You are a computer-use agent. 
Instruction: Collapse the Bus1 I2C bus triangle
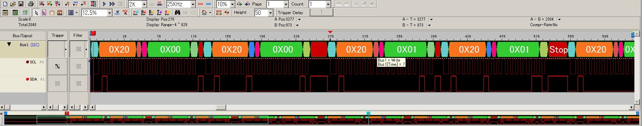tap(9, 44)
